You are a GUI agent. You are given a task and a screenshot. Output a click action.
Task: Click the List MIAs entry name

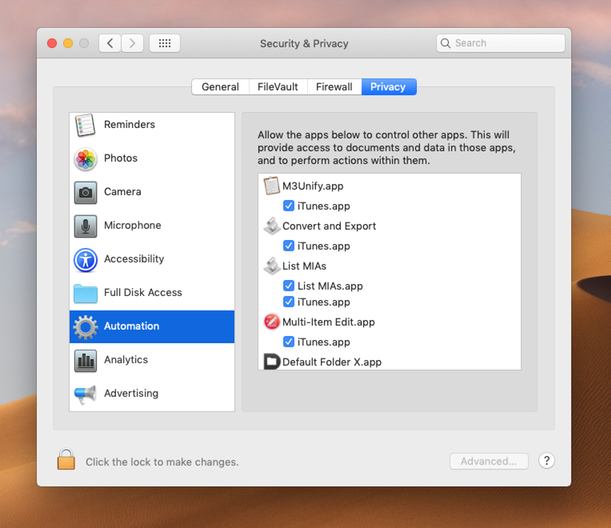(x=304, y=266)
